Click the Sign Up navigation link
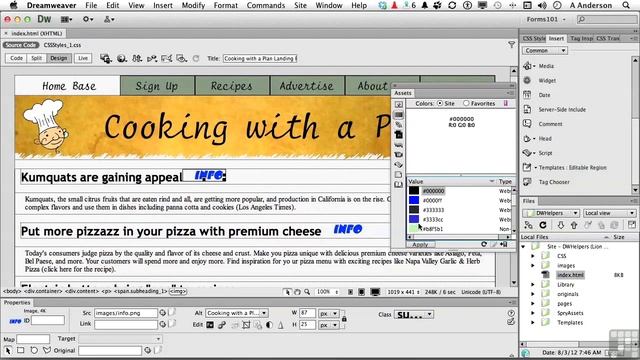 tap(157, 86)
